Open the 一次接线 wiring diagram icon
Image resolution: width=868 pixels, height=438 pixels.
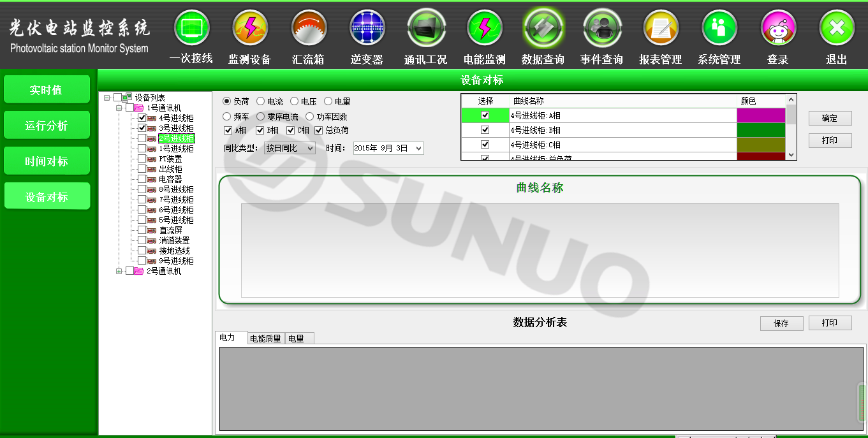pos(191,28)
